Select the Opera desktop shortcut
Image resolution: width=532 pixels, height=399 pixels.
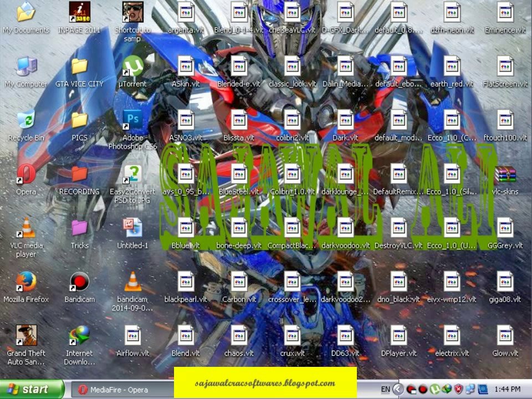26,173
